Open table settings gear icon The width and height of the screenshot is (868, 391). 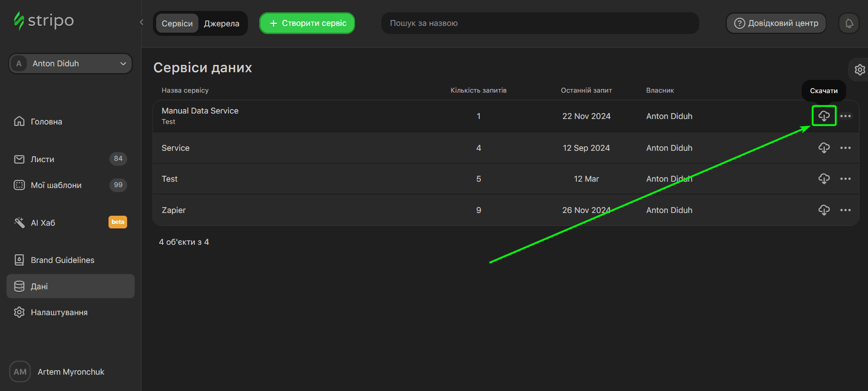click(859, 69)
